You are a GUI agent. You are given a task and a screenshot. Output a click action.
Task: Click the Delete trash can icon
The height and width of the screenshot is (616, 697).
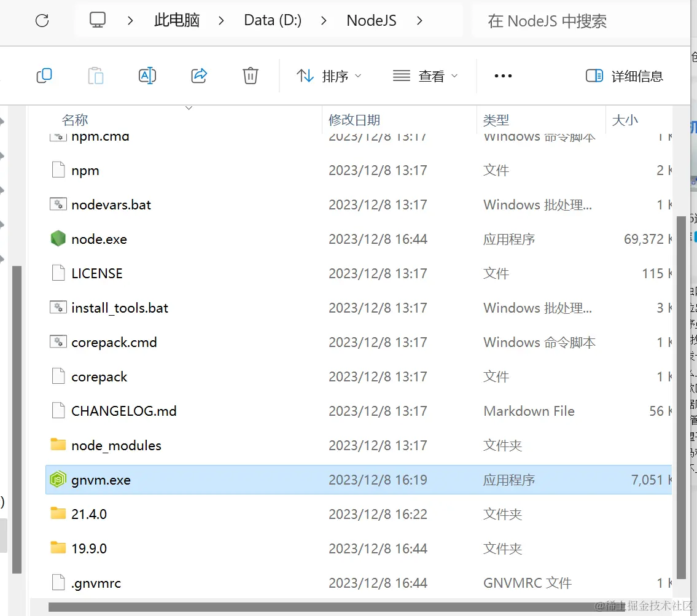pyautogui.click(x=251, y=76)
